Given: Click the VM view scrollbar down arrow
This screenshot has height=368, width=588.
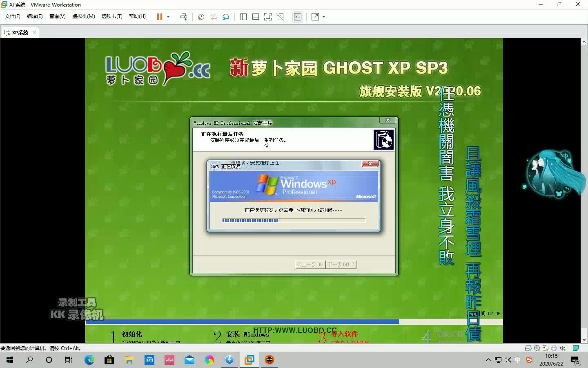Looking at the screenshot, I should pos(584,339).
